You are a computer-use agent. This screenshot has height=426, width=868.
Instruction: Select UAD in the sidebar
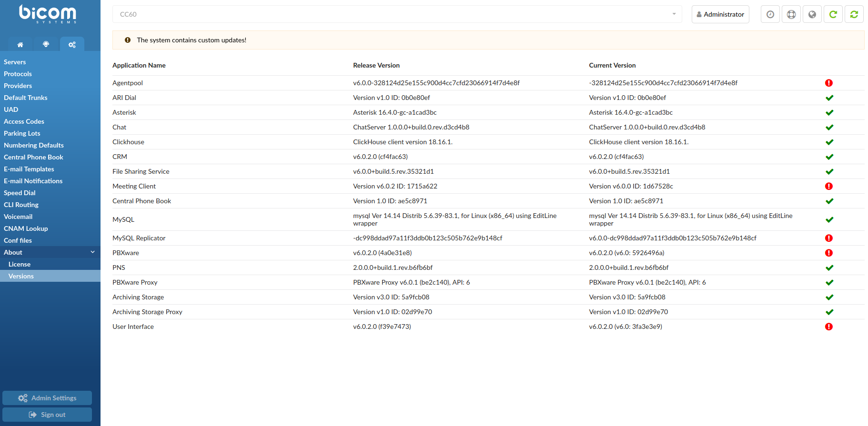click(x=11, y=109)
